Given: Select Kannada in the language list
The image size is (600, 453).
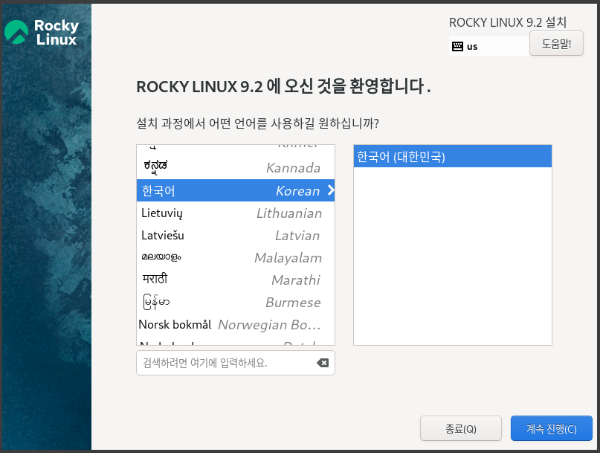Looking at the screenshot, I should pyautogui.click(x=235, y=168).
